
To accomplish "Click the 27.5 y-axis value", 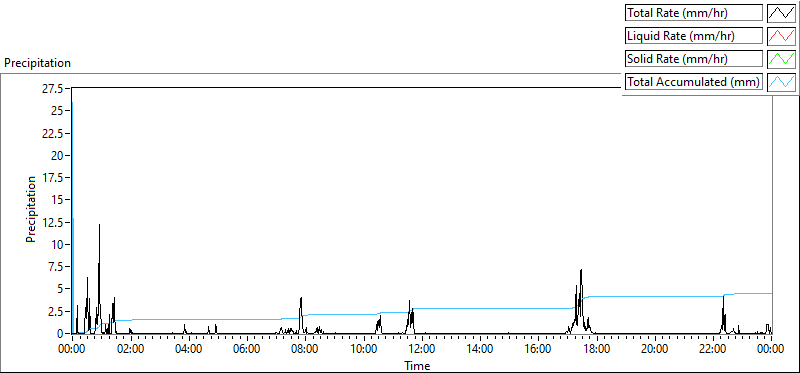I will tap(53, 89).
